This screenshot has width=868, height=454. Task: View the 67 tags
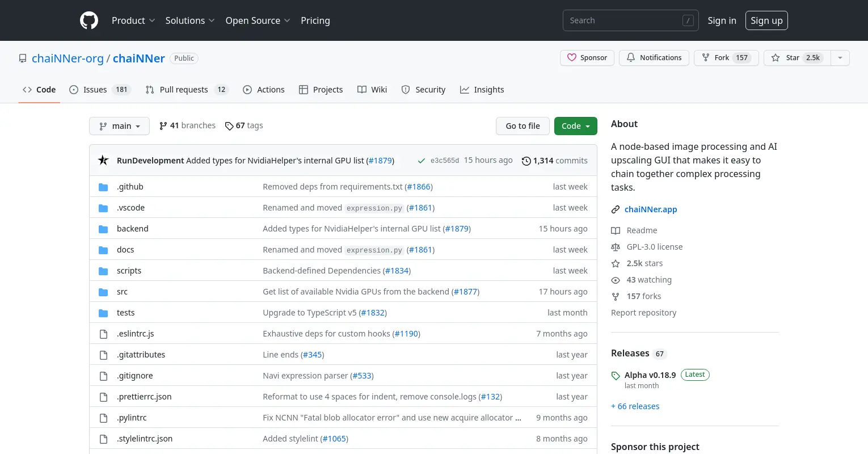pos(244,125)
